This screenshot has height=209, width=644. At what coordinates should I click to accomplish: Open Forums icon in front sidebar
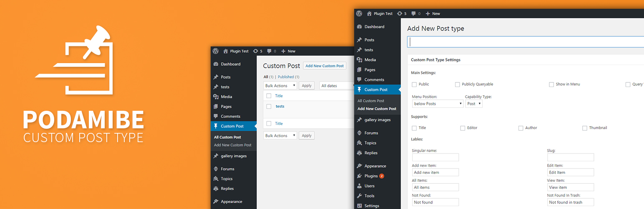[359, 133]
